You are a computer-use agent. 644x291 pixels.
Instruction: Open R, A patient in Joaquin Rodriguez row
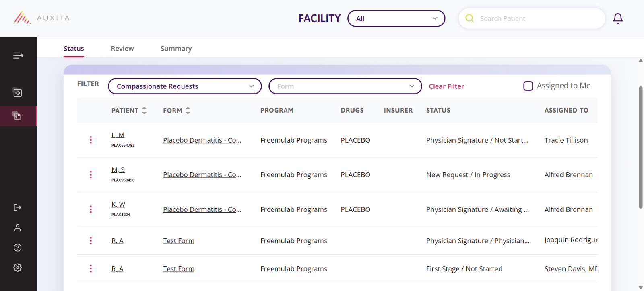(x=118, y=241)
